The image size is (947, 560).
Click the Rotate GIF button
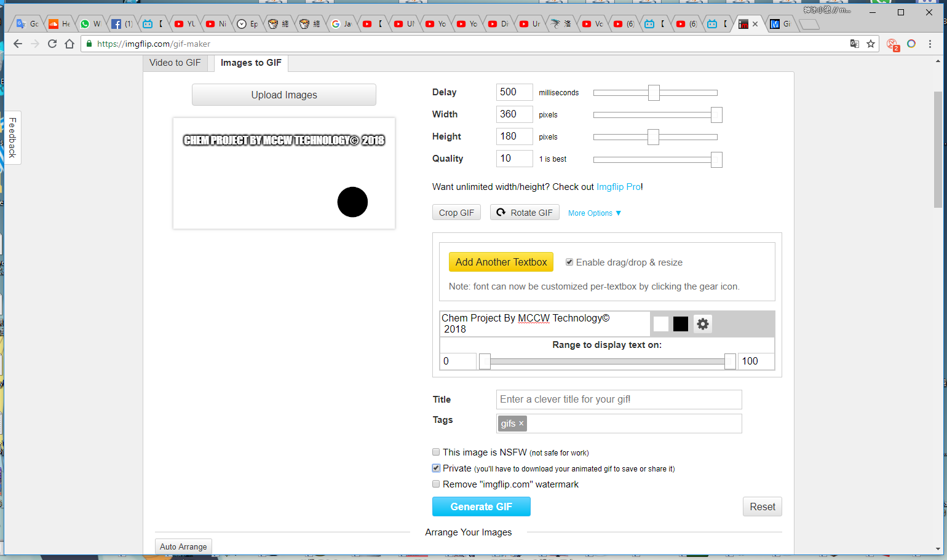pos(525,213)
